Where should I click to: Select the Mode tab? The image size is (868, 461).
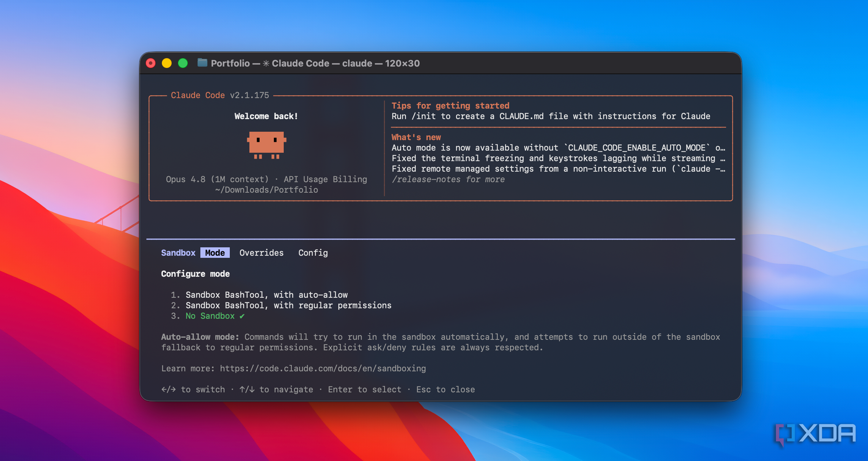(215, 253)
